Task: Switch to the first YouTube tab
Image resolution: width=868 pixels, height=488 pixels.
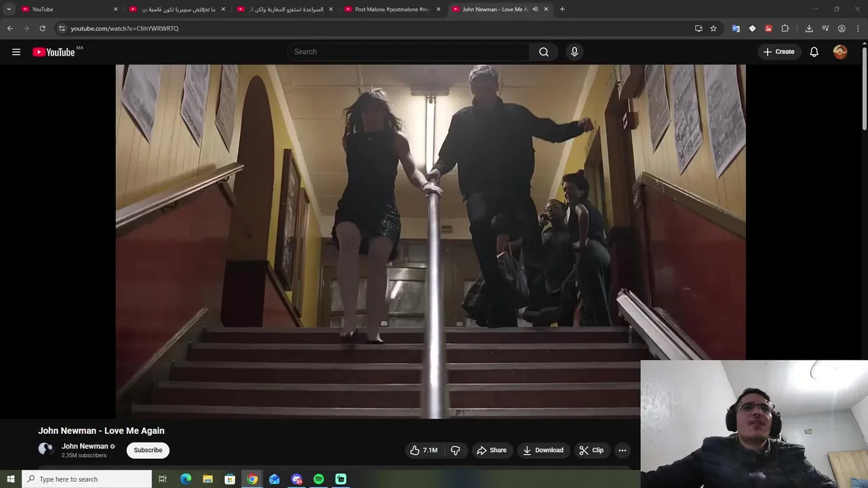Action: (x=71, y=9)
